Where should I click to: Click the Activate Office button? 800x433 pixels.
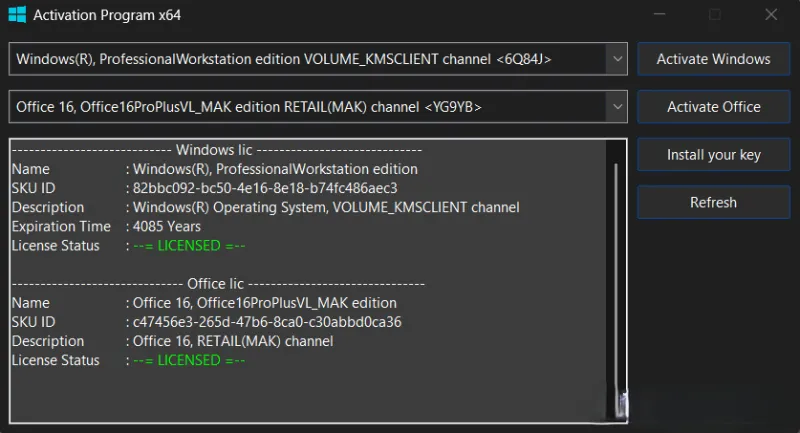click(x=713, y=107)
